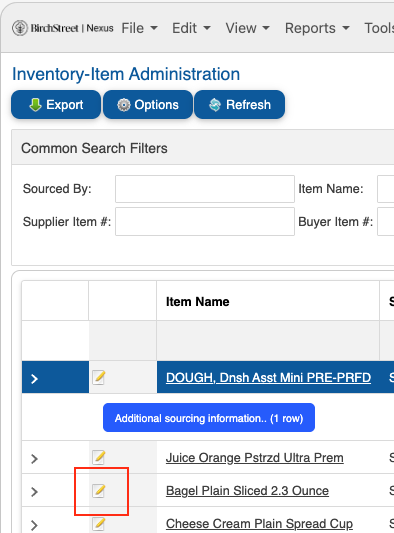Open Juice Orange Pstrzd Ultra Prem link
Viewport: 394px width, 533px height.
255,458
